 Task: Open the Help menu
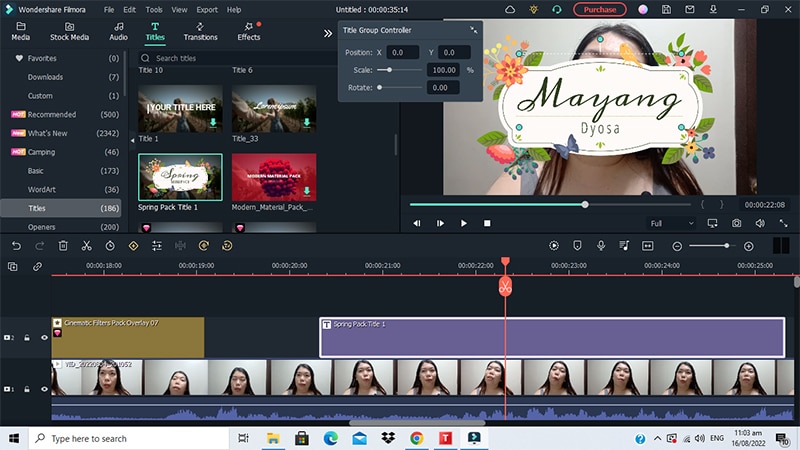[234, 10]
